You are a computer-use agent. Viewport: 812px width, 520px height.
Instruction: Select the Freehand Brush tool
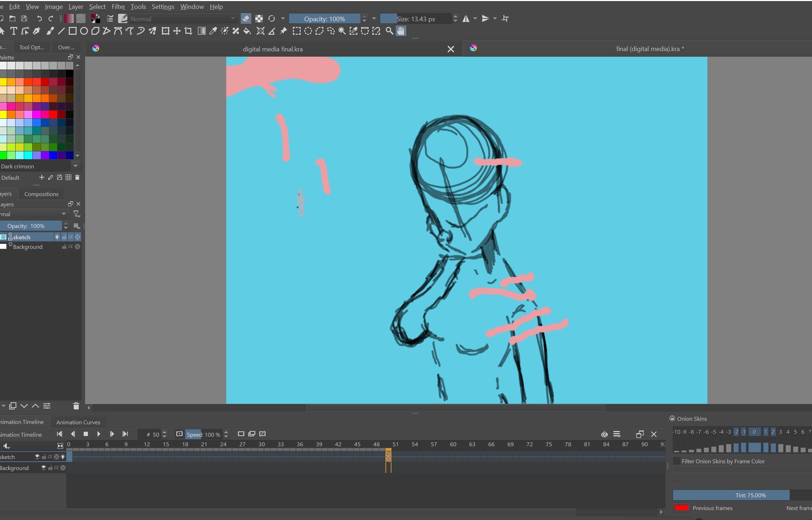coord(50,31)
